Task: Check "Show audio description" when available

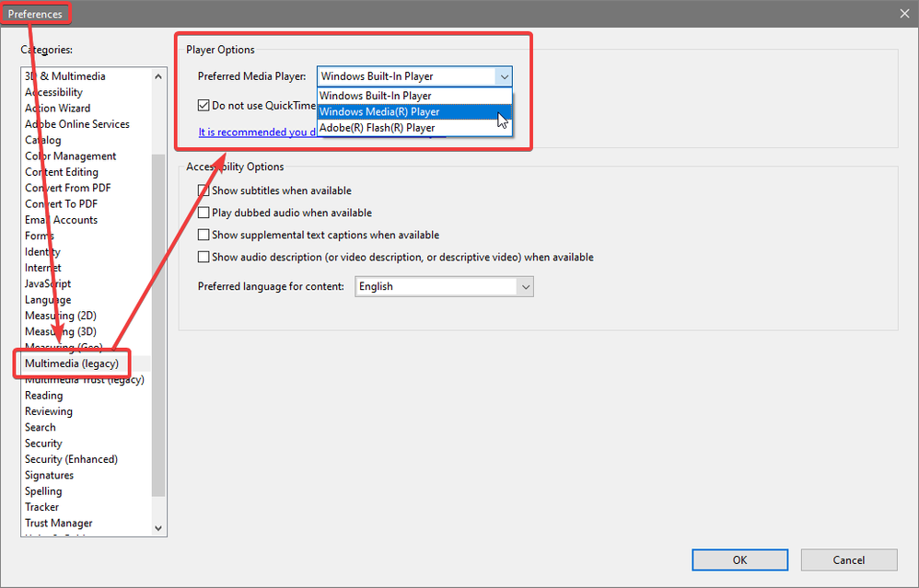Action: (204, 256)
